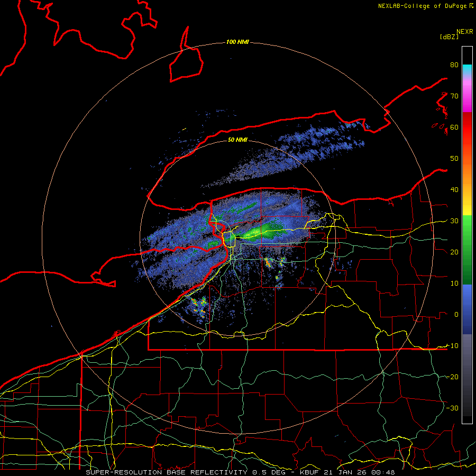Click the 80 dBZ legend value

click(x=454, y=65)
